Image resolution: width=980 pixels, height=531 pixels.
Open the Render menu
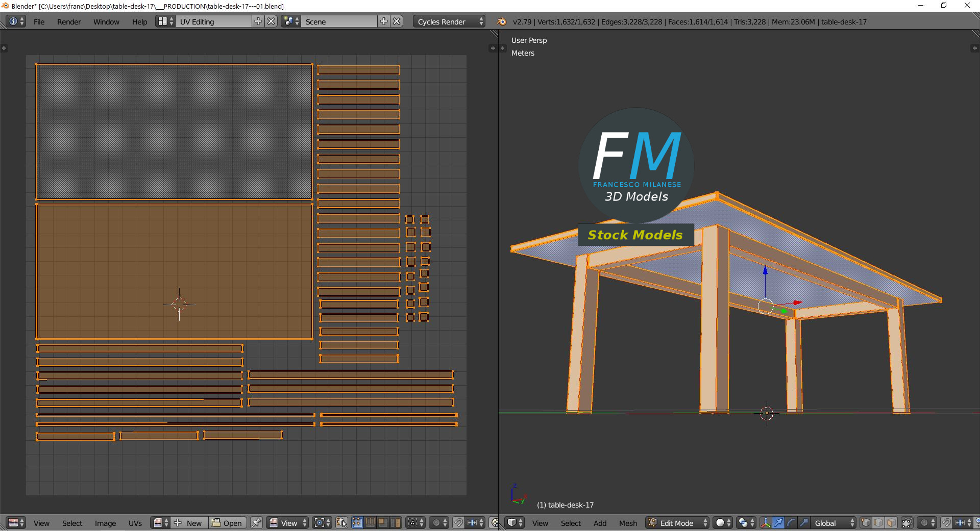pyautogui.click(x=69, y=22)
